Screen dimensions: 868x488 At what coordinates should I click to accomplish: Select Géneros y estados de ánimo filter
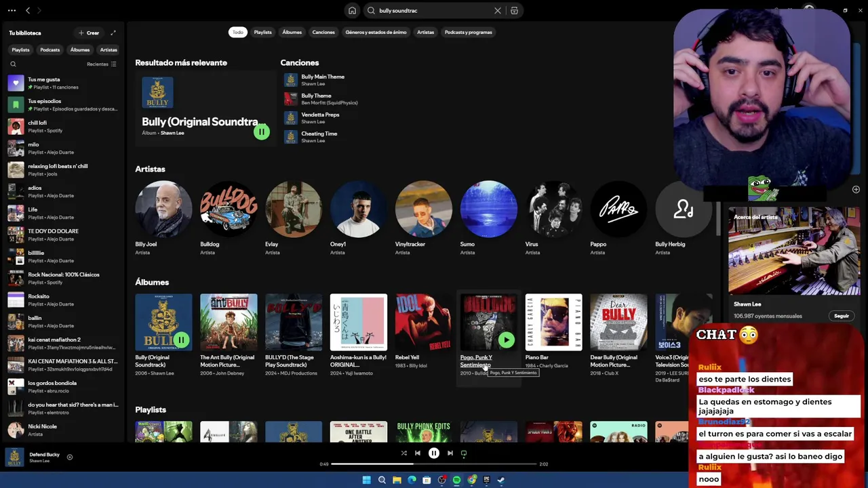click(376, 32)
